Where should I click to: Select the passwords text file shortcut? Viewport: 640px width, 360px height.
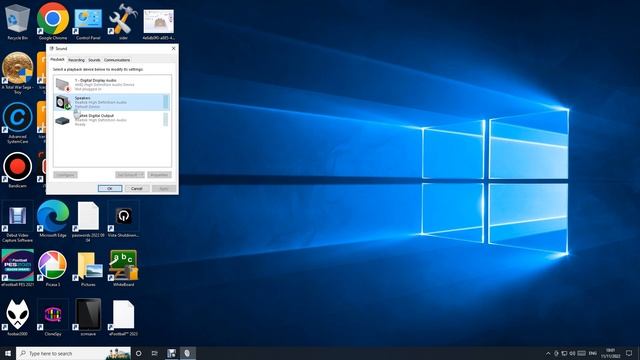(88, 221)
